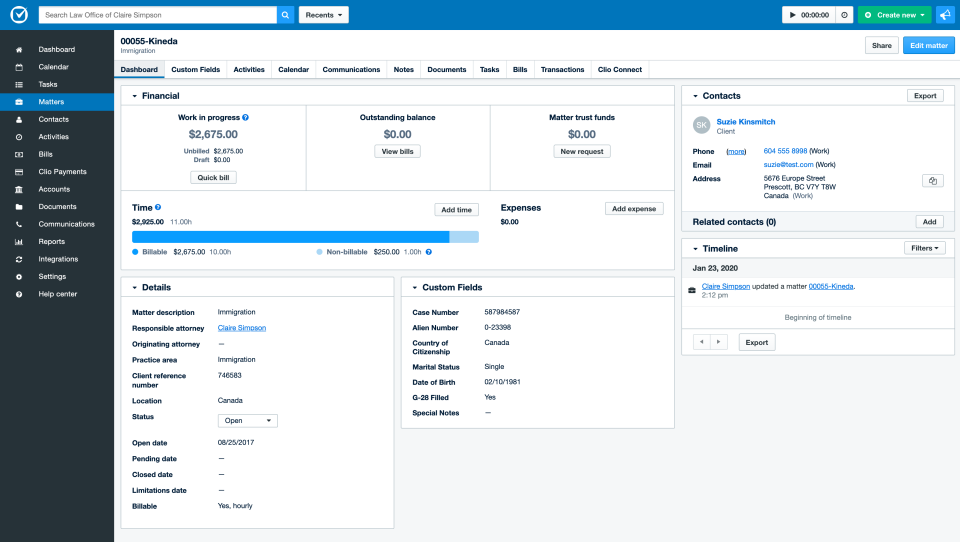Screen dimensions: 960x542
Task: Export the Contacts list
Action: point(925,96)
